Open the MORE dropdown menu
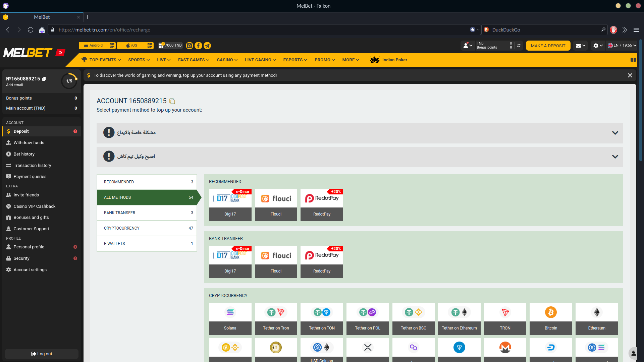Image resolution: width=644 pixels, height=362 pixels. coord(351,60)
